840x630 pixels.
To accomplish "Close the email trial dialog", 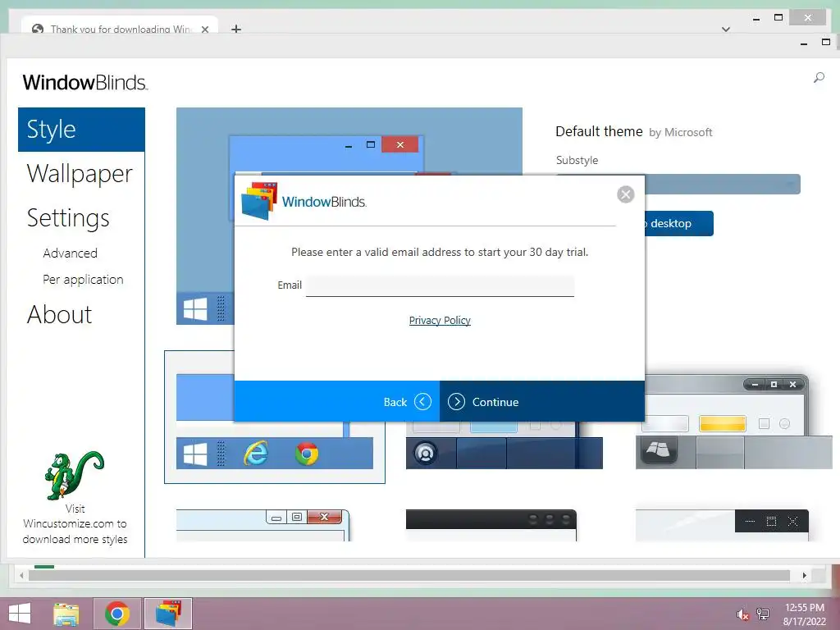I will point(625,194).
